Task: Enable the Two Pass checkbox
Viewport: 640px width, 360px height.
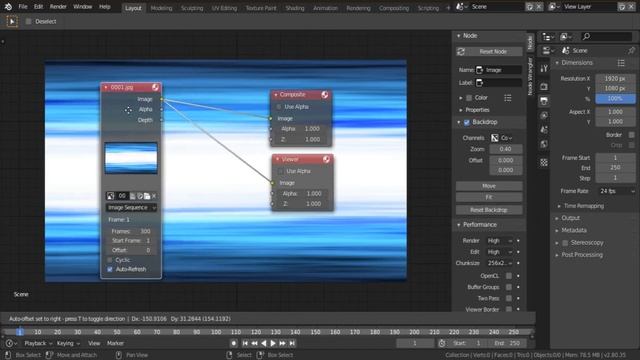Action: point(509,298)
